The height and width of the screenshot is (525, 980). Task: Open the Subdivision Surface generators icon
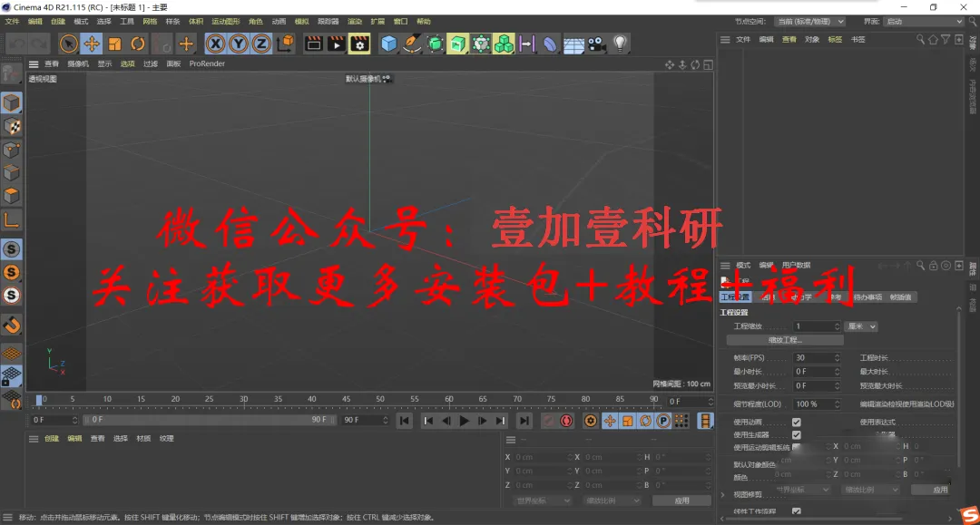pyautogui.click(x=435, y=44)
